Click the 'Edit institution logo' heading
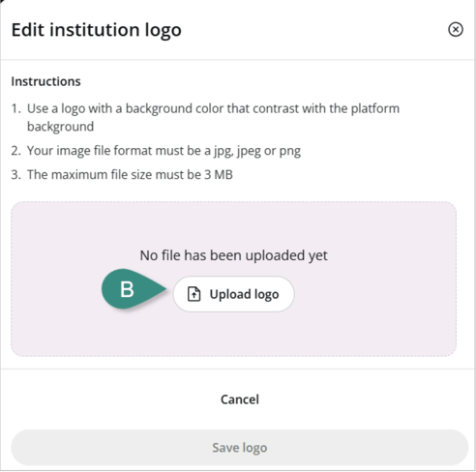Image resolution: width=476 pixels, height=472 pixels. pyautogui.click(x=97, y=30)
